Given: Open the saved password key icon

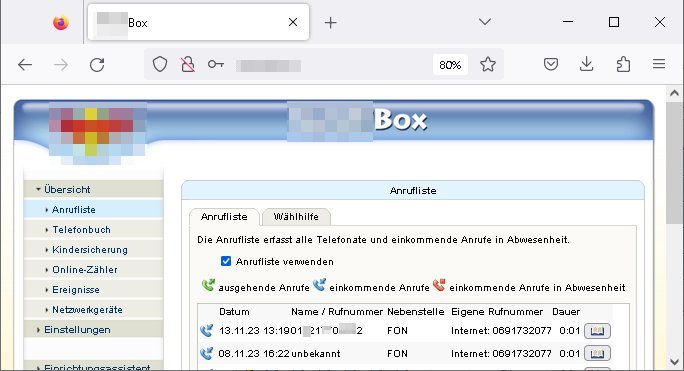Looking at the screenshot, I should [215, 65].
